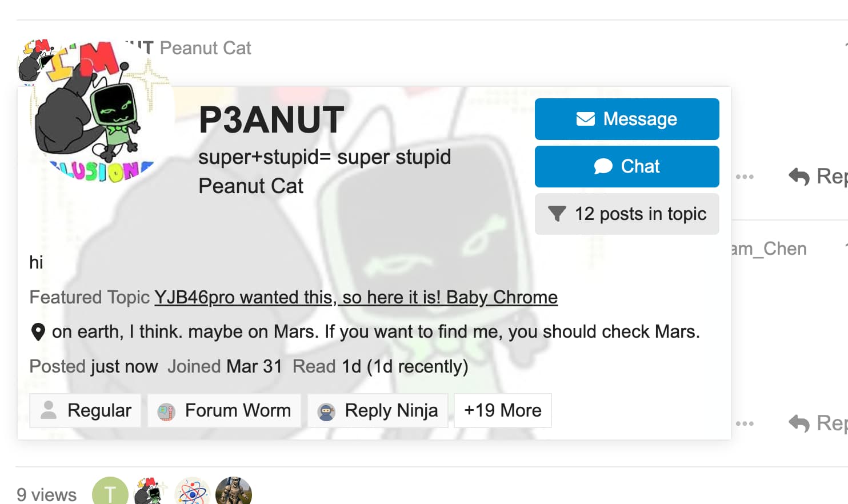Click the lower post's Reply arrow
The width and height of the screenshot is (848, 504).
pyautogui.click(x=799, y=423)
